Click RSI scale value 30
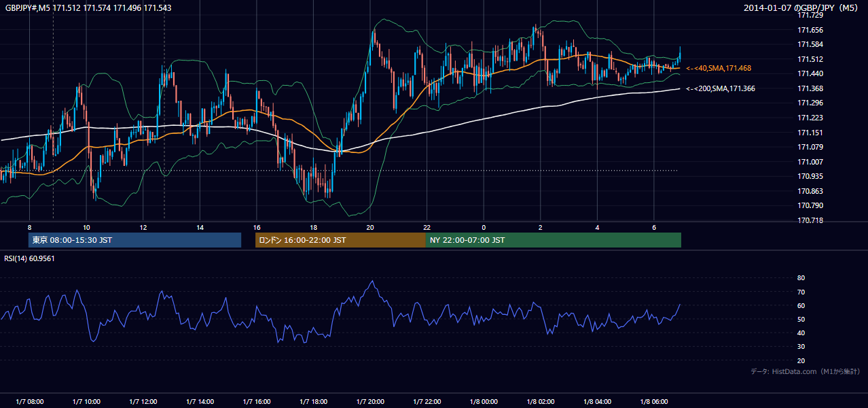This screenshot has width=868, height=408. pos(801,347)
